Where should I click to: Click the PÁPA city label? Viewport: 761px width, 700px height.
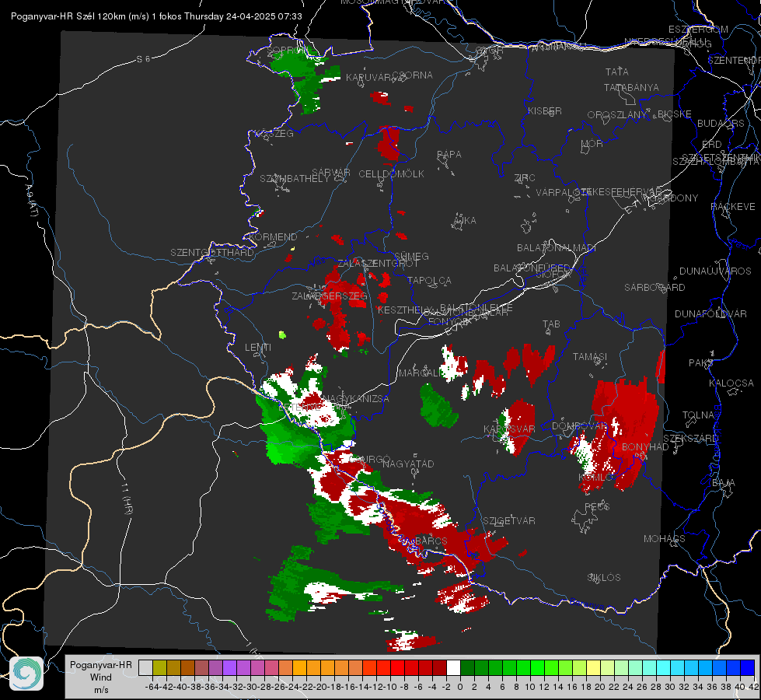pos(449,155)
